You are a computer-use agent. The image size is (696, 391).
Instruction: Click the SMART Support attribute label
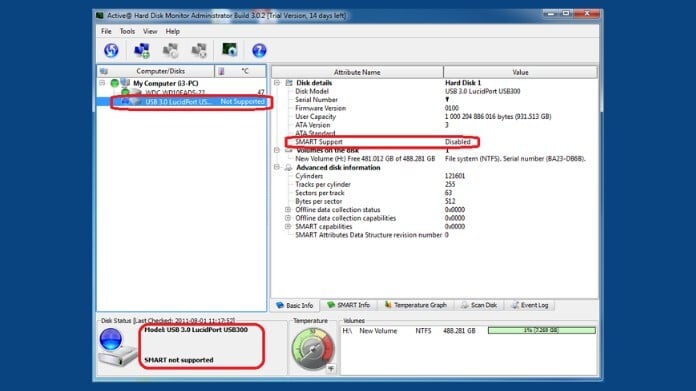pyautogui.click(x=319, y=142)
